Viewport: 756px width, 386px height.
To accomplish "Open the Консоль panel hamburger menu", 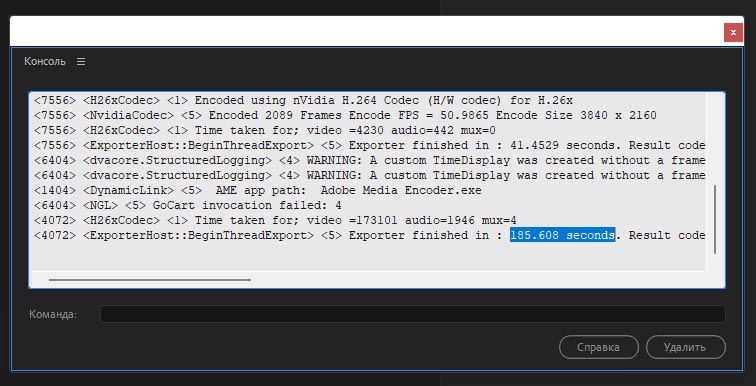I will pyautogui.click(x=81, y=62).
